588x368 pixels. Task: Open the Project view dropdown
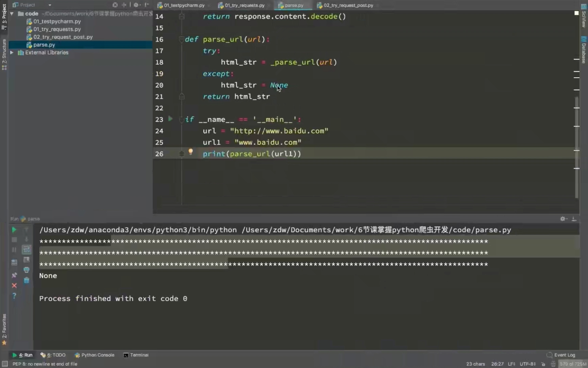[50, 5]
